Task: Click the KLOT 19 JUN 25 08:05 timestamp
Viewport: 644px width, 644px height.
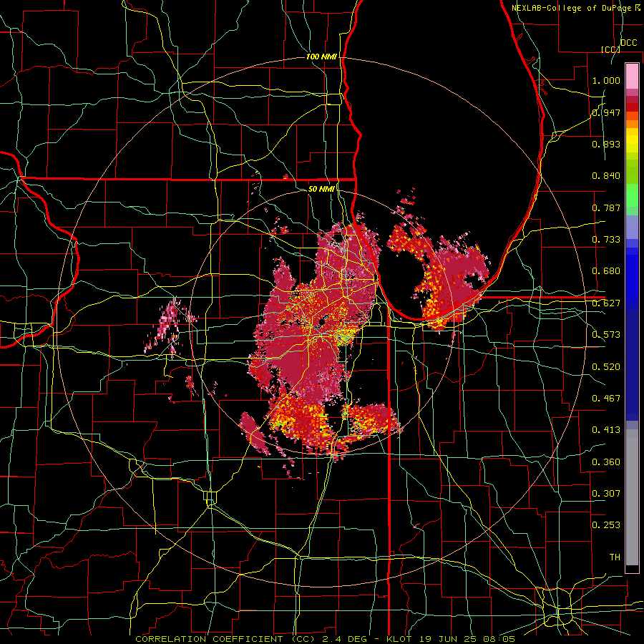Action: click(451, 639)
